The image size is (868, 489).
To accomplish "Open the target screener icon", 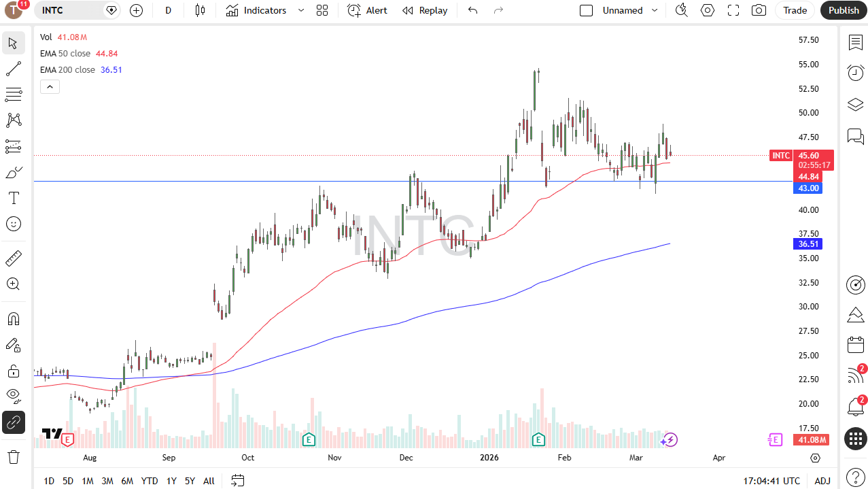I will point(855,285).
